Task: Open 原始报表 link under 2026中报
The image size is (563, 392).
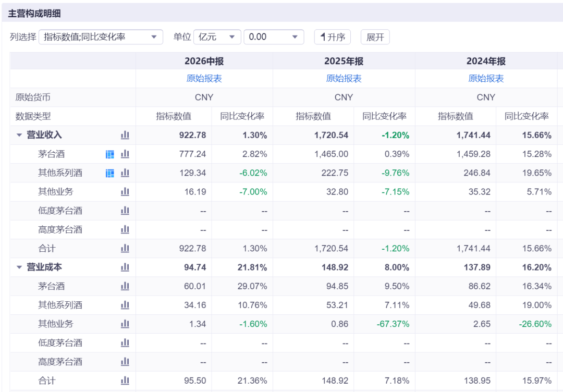Action: 204,79
